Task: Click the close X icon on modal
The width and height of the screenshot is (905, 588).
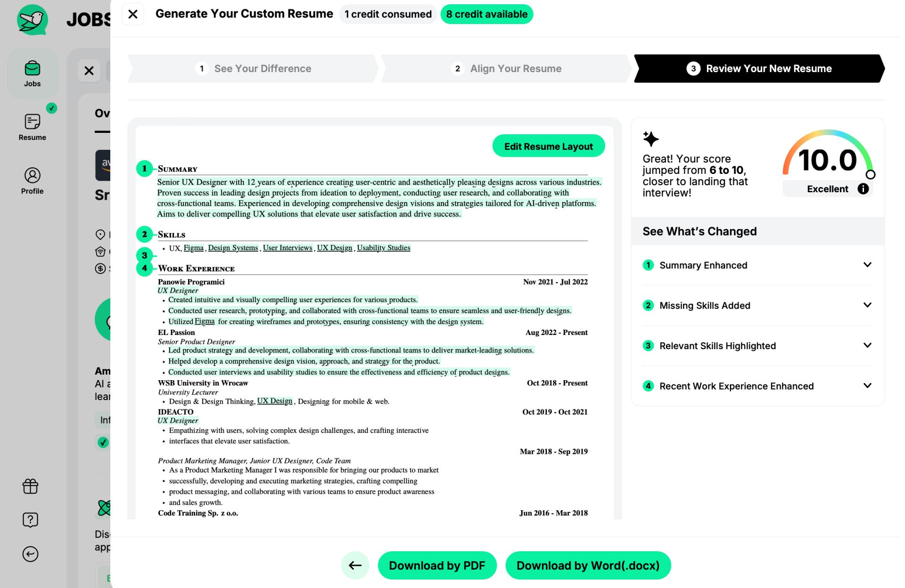Action: point(132,14)
